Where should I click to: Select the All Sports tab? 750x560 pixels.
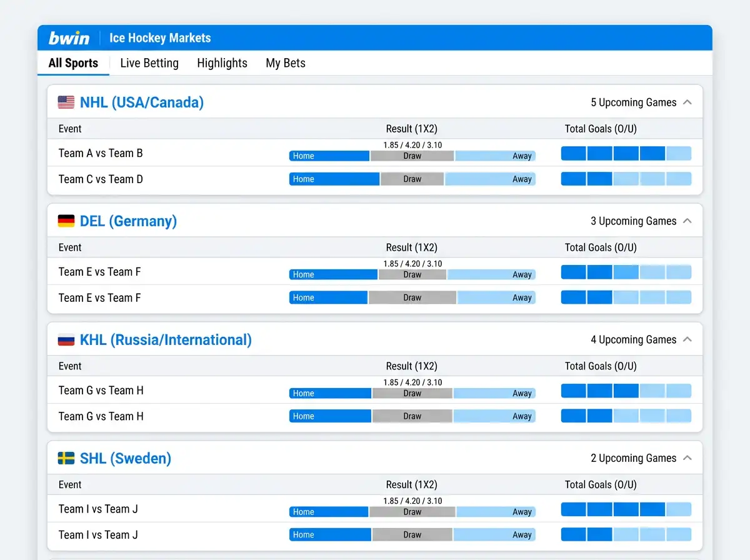(x=73, y=63)
